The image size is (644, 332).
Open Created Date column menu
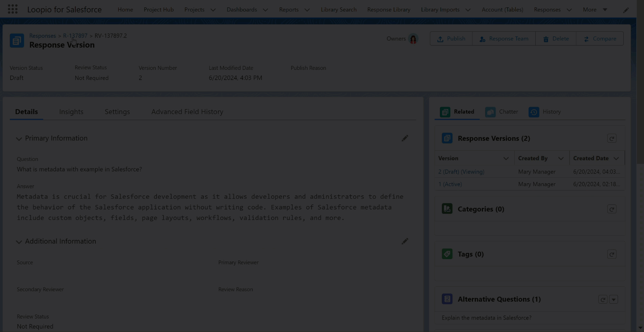click(616, 159)
